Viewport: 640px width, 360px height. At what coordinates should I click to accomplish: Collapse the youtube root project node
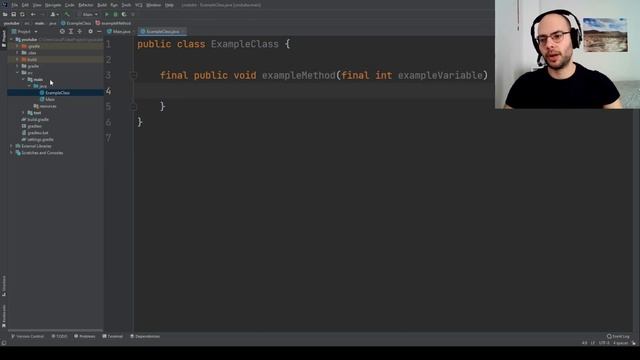[x=12, y=40]
